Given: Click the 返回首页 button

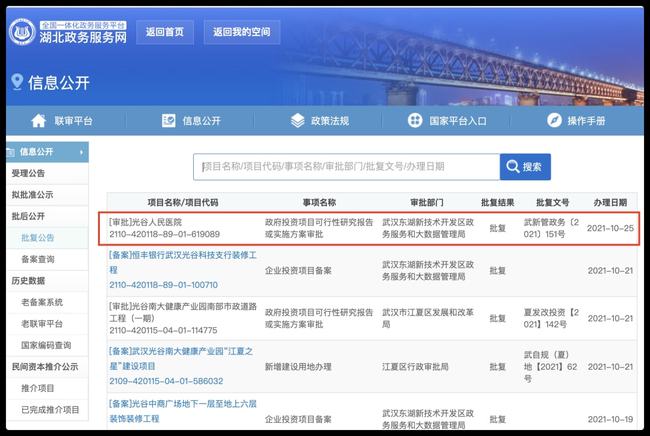Looking at the screenshot, I should point(165,32).
